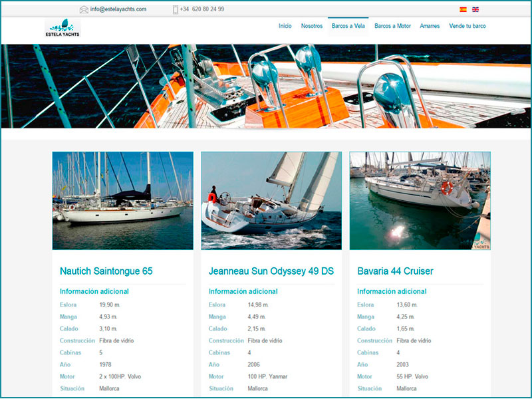Select the Eslora value 14,98 m.

(258, 305)
